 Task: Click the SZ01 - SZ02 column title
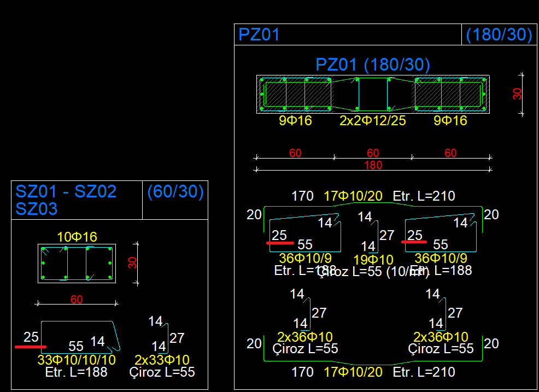click(66, 191)
